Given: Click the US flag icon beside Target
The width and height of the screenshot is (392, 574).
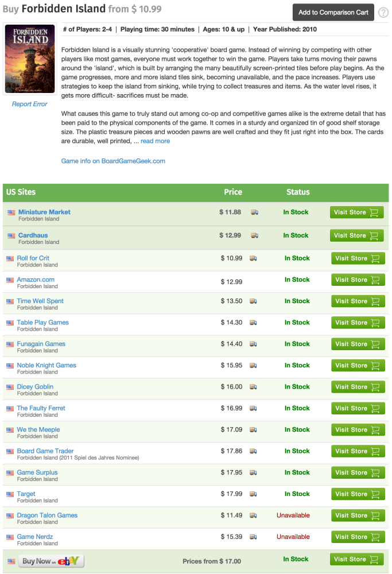Looking at the screenshot, I should tap(10, 495).
